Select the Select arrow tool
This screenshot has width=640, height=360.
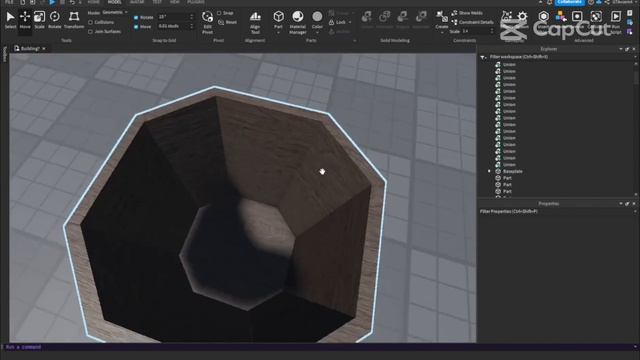[x=11, y=20]
